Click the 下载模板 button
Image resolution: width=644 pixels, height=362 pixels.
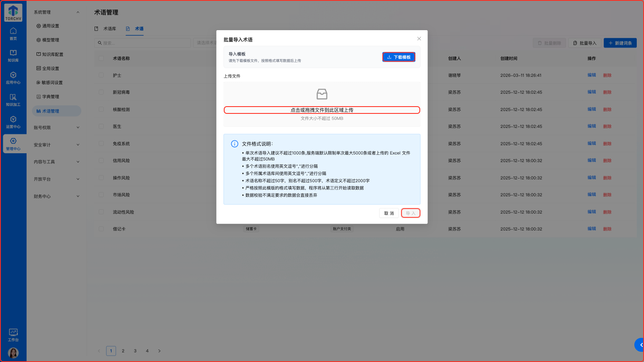pos(398,57)
